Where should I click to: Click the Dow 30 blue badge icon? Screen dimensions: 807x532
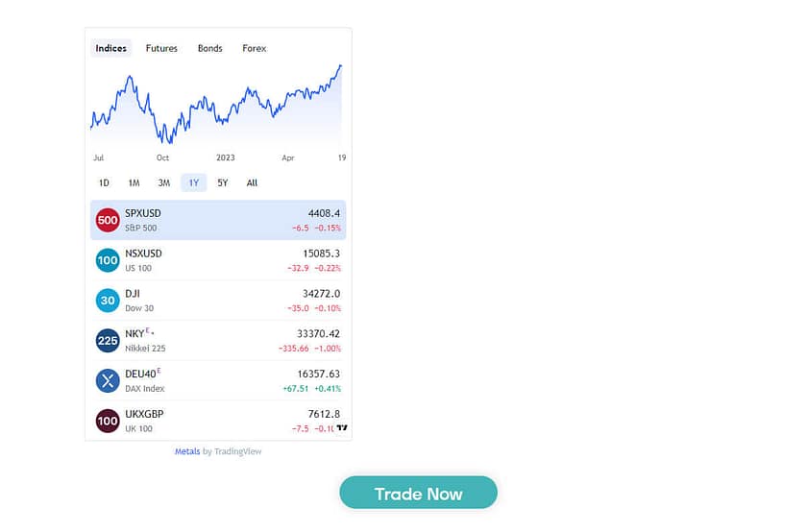(x=108, y=301)
